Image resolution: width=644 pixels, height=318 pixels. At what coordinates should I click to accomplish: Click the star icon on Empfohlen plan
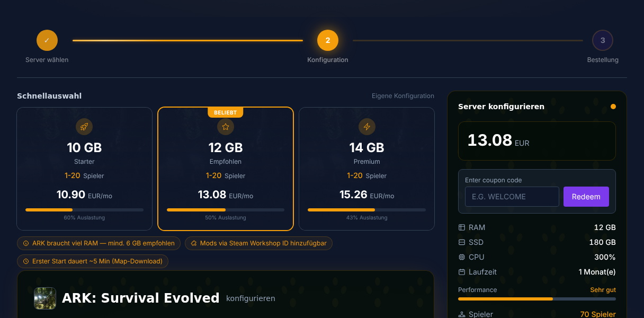[x=226, y=127]
